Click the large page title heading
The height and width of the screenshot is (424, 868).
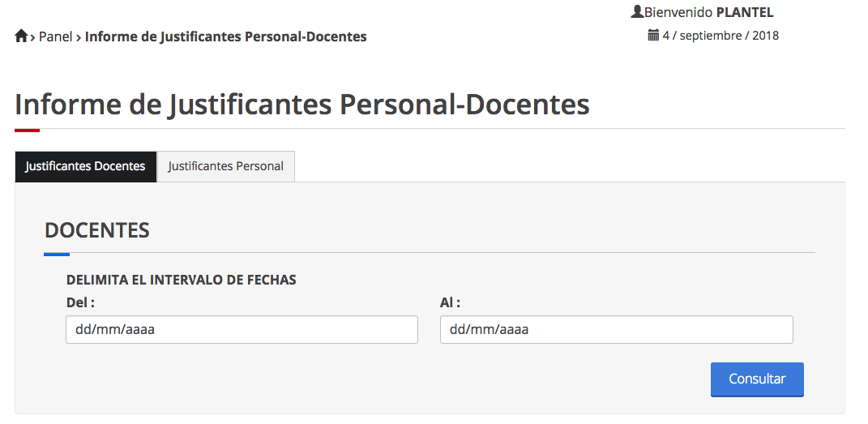[301, 105]
